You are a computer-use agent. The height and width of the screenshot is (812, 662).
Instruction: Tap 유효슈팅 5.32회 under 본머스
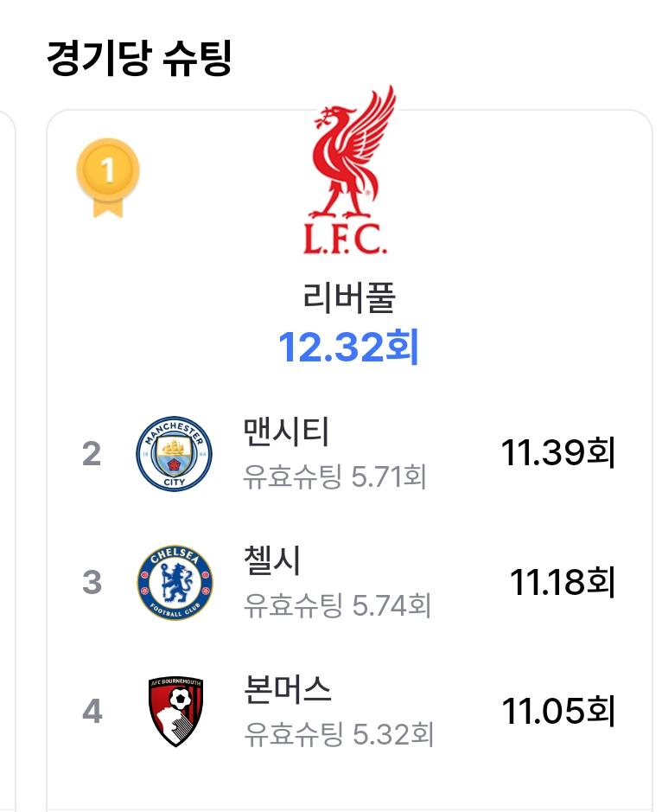click(339, 734)
